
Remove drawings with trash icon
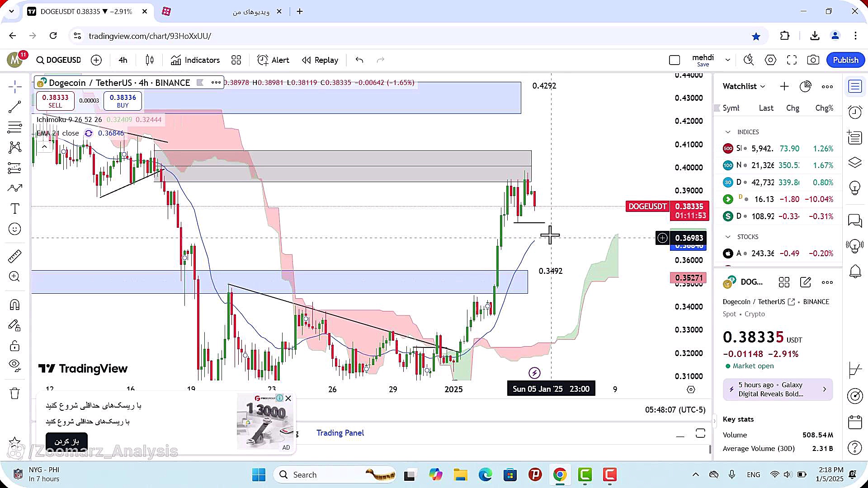point(15,394)
